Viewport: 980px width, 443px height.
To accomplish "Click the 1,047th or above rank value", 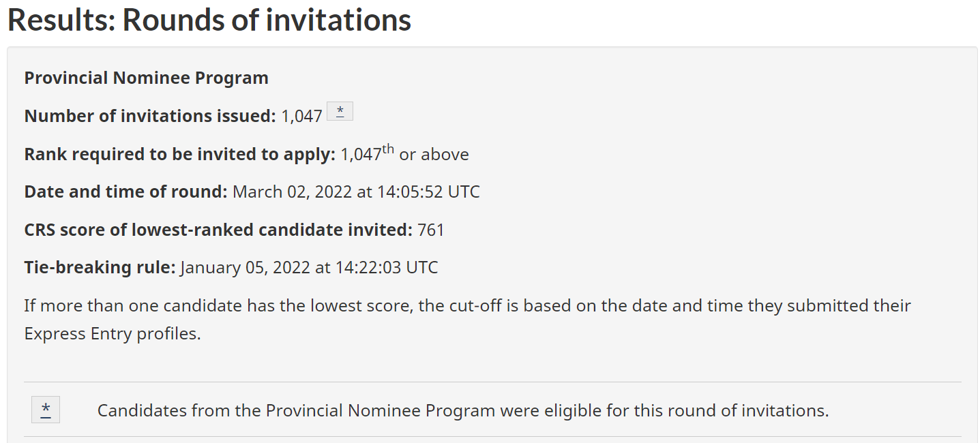I will 405,153.
